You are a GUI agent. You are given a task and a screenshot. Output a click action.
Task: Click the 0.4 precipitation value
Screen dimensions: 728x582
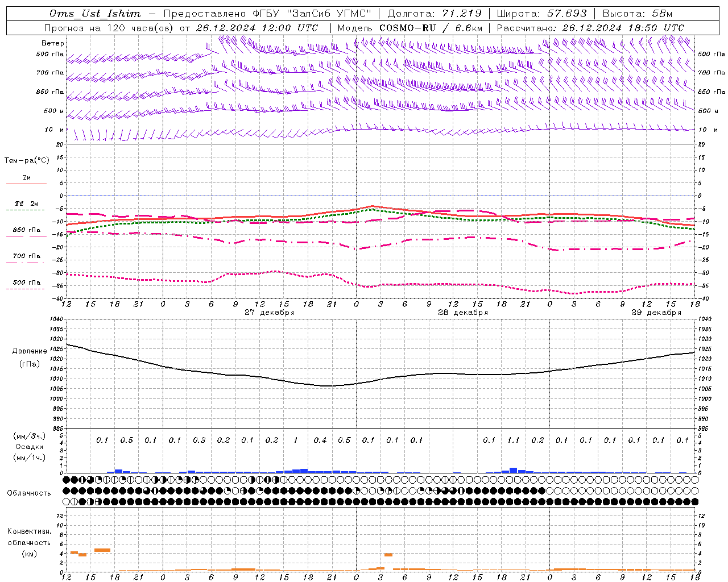320,440
